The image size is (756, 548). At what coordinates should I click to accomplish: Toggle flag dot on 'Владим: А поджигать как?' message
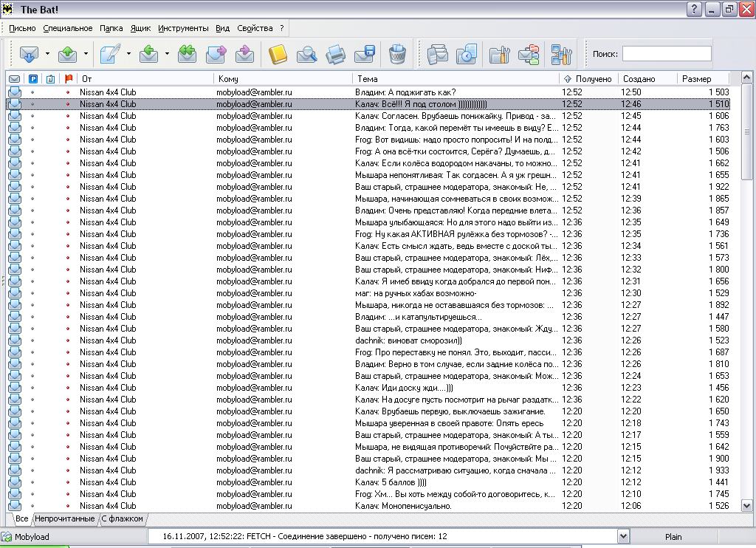click(x=68, y=92)
